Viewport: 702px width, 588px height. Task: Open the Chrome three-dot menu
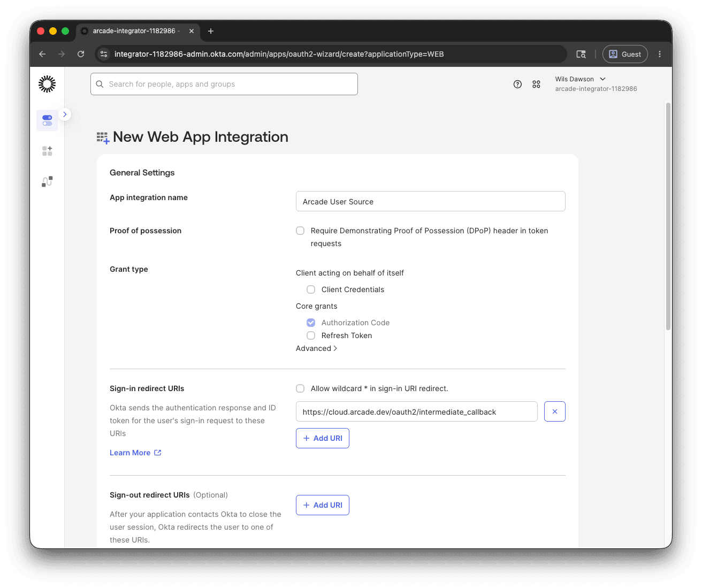(660, 54)
